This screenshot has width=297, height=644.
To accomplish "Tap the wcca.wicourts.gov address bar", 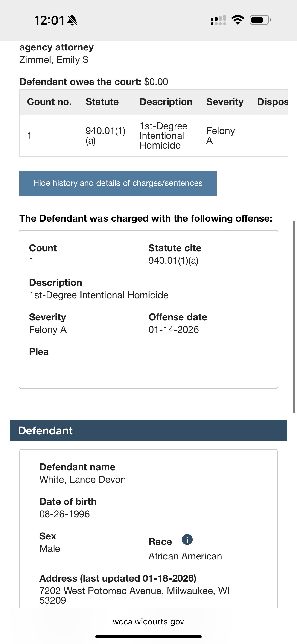I will pos(148,622).
